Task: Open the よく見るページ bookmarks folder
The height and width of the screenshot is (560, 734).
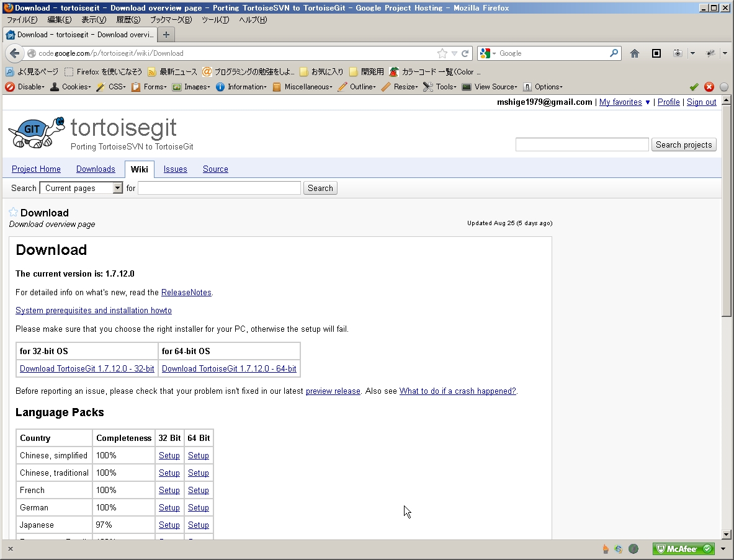Action: click(x=32, y=71)
